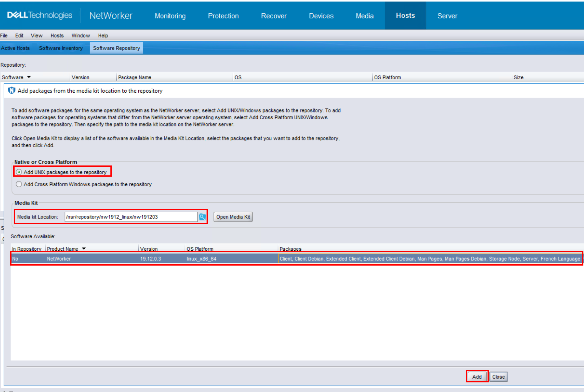Click the No value in In Repository column
The width and height of the screenshot is (584, 392).
pyautogui.click(x=15, y=258)
